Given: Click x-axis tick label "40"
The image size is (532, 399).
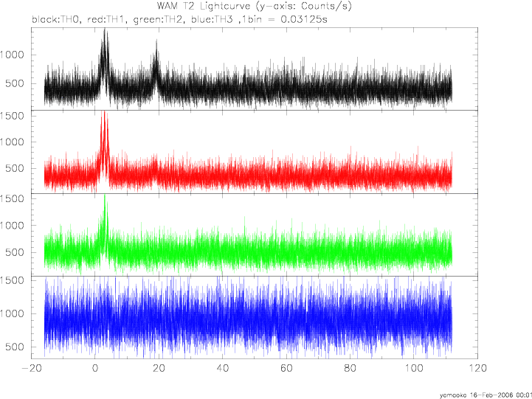Looking at the screenshot, I should point(223,368).
